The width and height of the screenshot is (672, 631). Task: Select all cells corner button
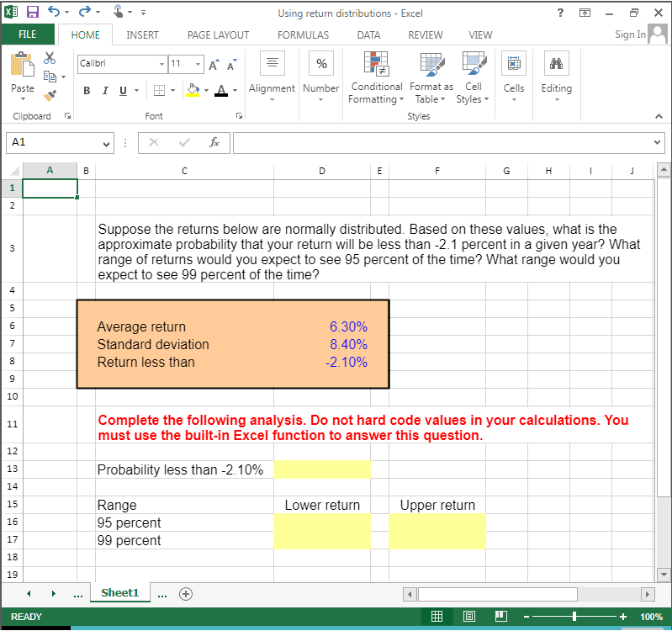[x=13, y=171]
